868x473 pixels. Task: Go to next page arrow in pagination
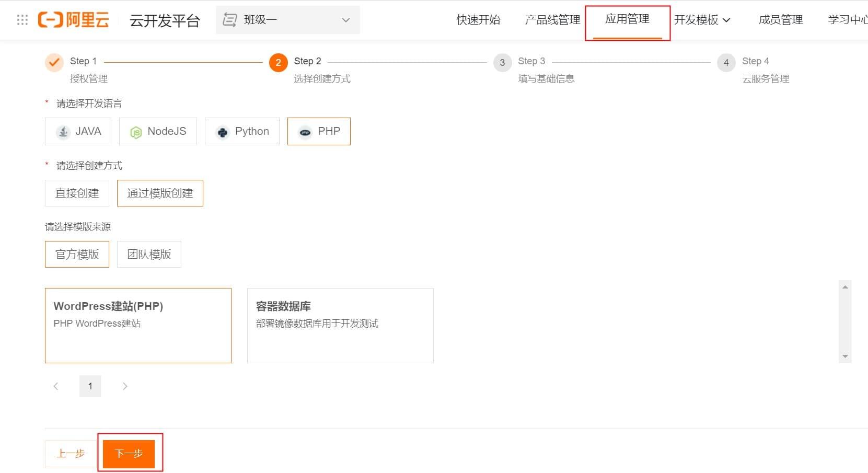click(x=125, y=386)
